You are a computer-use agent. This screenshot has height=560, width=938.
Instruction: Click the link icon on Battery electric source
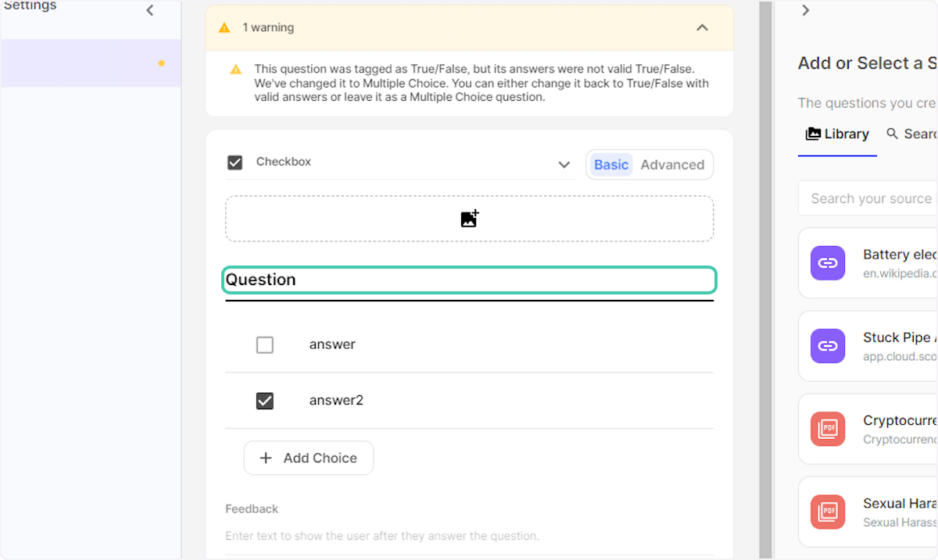pos(828,263)
